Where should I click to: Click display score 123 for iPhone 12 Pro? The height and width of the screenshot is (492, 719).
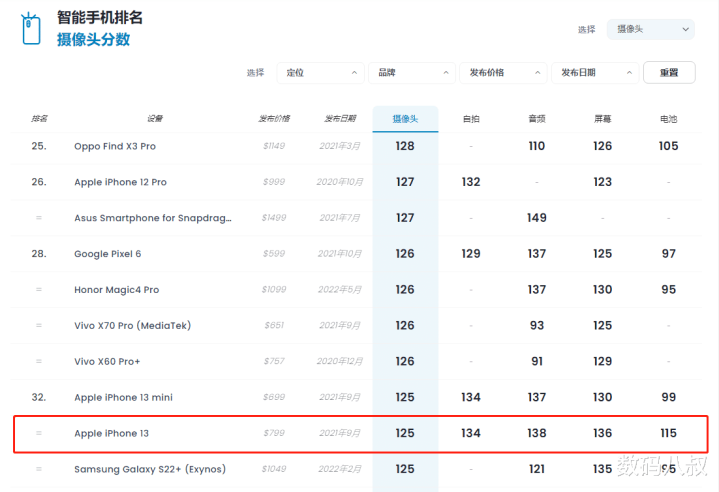coord(603,182)
